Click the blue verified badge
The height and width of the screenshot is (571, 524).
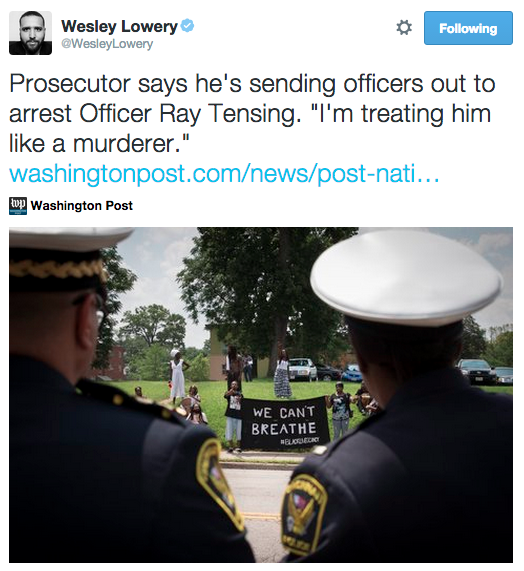click(188, 26)
